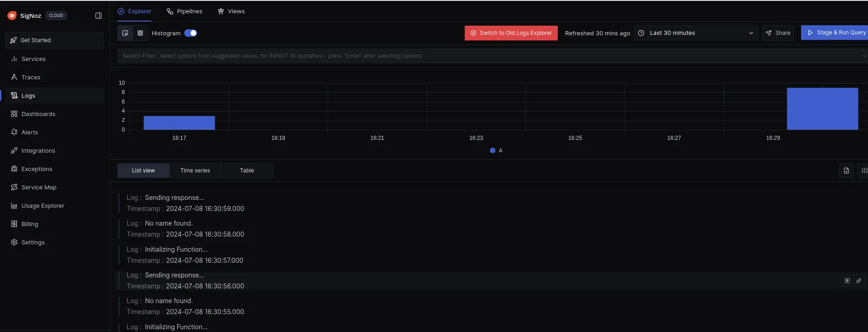
Task: Show hovered log in context icon
Action: click(x=847, y=281)
